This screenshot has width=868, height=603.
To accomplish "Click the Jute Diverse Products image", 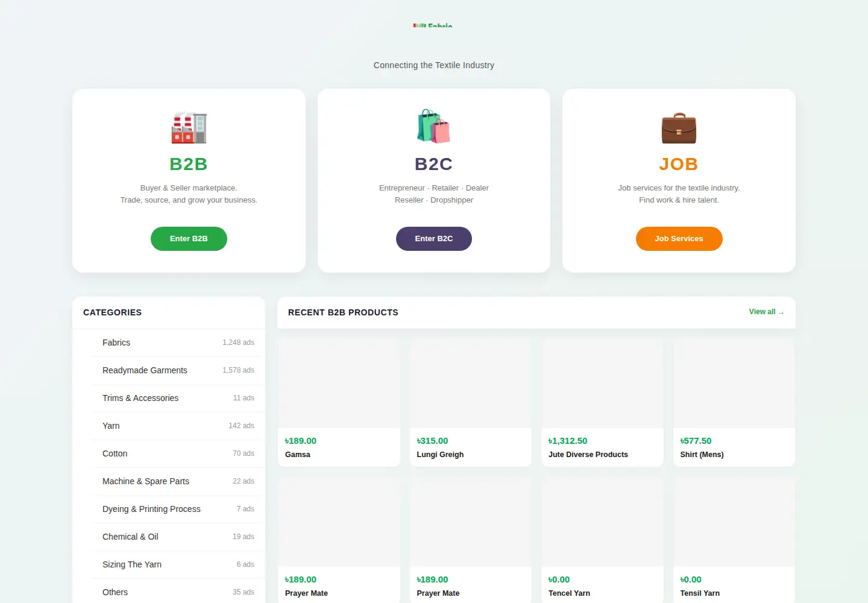I will click(603, 384).
